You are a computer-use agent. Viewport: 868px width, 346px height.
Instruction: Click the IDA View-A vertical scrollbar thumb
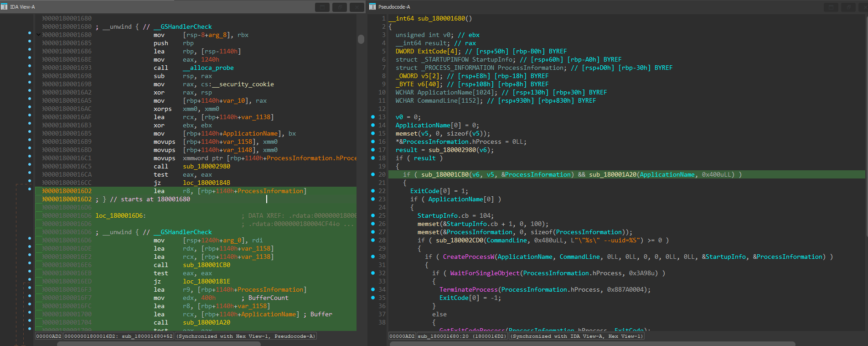click(361, 39)
